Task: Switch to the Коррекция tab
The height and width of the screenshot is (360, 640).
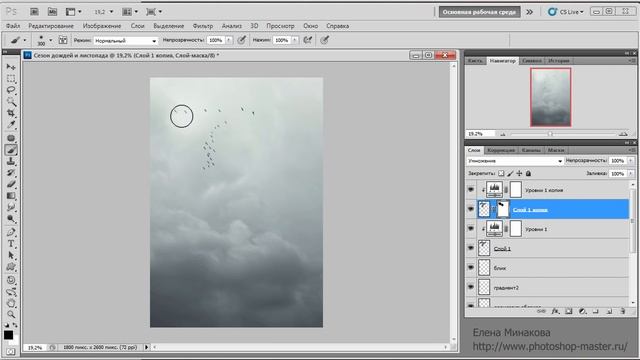Action: 501,150
